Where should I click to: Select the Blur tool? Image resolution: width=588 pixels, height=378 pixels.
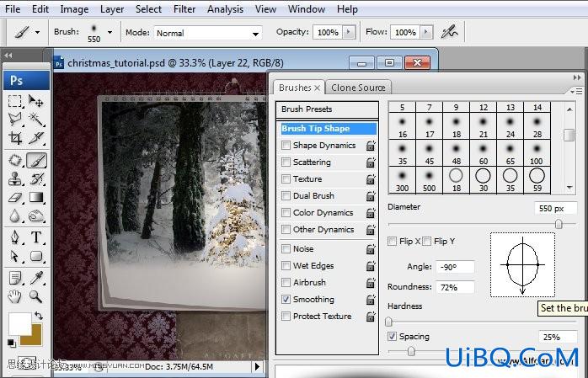[15, 216]
